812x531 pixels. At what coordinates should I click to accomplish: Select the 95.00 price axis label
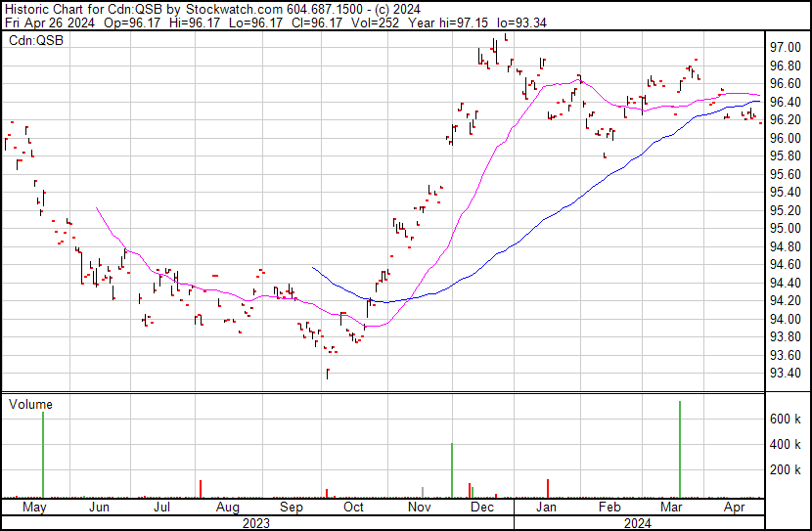pyautogui.click(x=785, y=229)
